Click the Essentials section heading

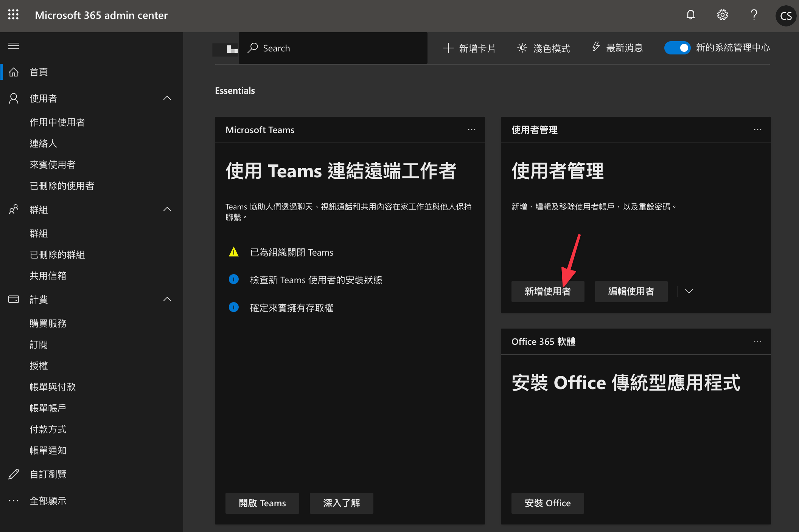[235, 90]
